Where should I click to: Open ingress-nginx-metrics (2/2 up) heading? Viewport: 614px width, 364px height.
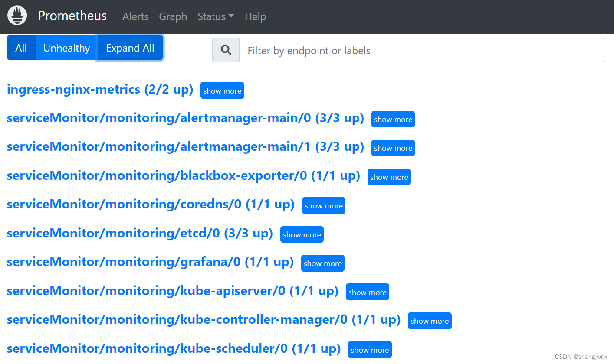[x=100, y=90]
